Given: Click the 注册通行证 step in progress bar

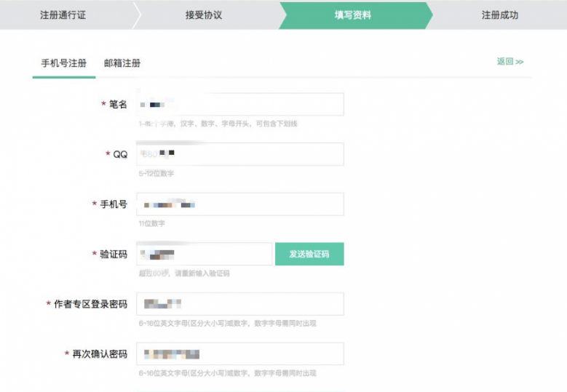Looking at the screenshot, I should pos(63,15).
